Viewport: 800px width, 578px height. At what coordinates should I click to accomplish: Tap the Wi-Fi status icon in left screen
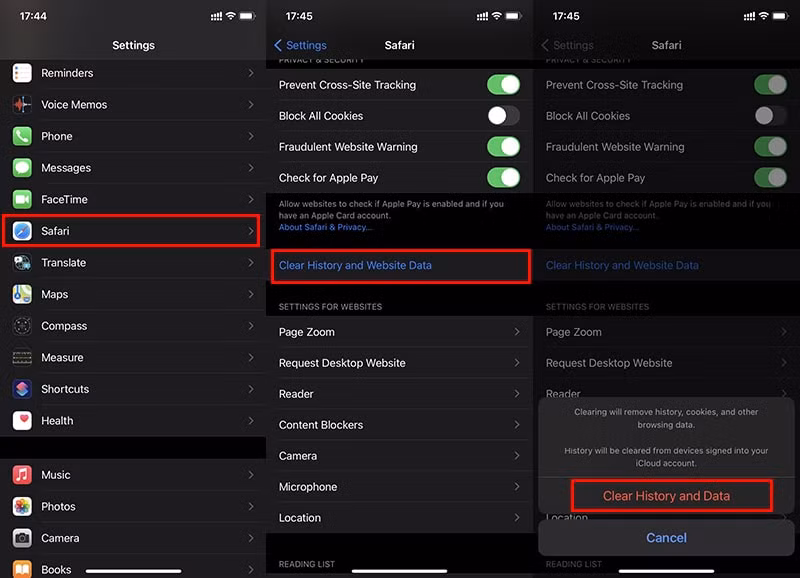[x=231, y=16]
